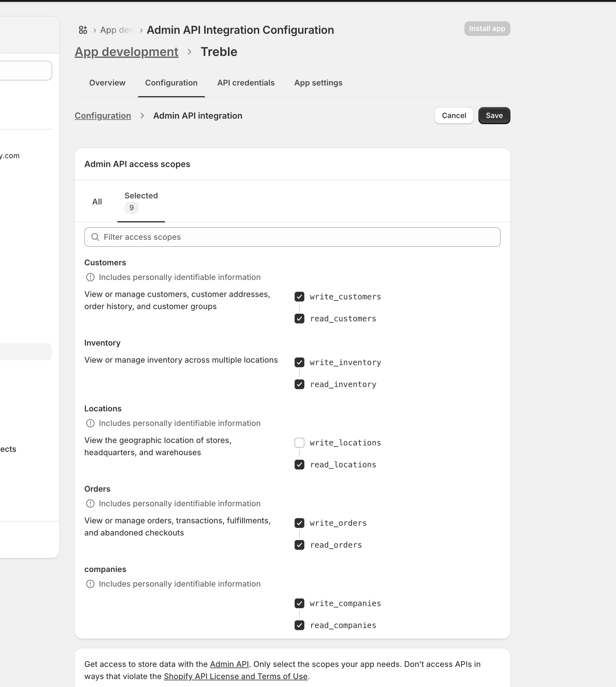Click the Admin API access scopes heading

[x=137, y=164]
